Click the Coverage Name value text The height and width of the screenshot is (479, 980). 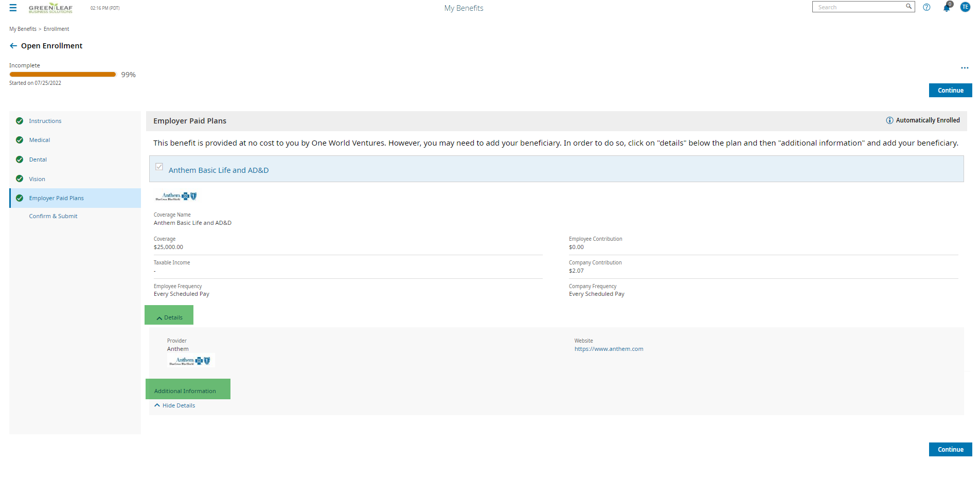(x=192, y=223)
